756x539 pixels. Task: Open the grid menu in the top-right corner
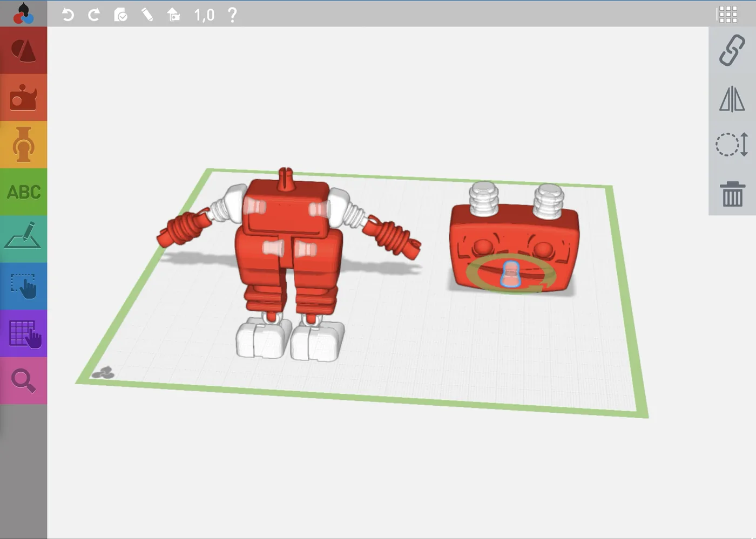pyautogui.click(x=727, y=15)
